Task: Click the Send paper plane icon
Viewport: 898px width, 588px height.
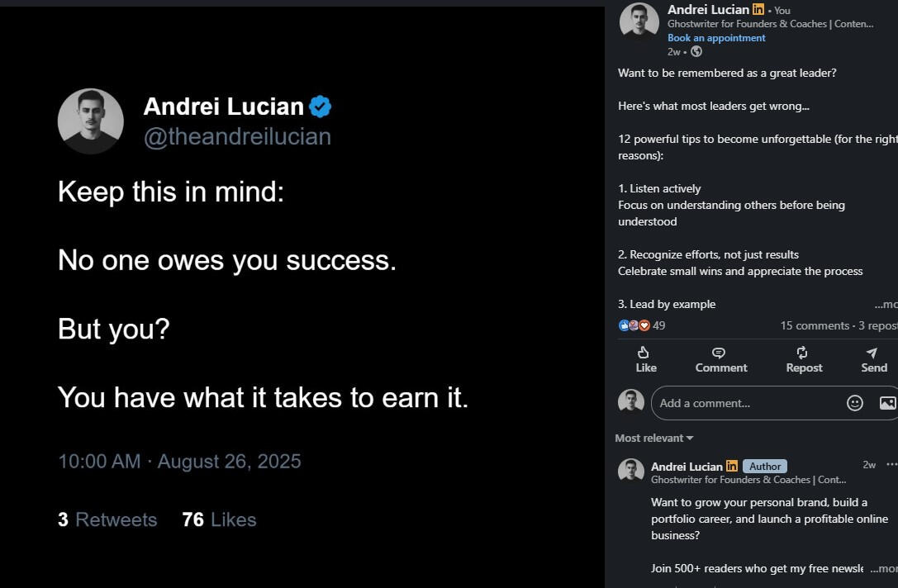Action: coord(872,353)
